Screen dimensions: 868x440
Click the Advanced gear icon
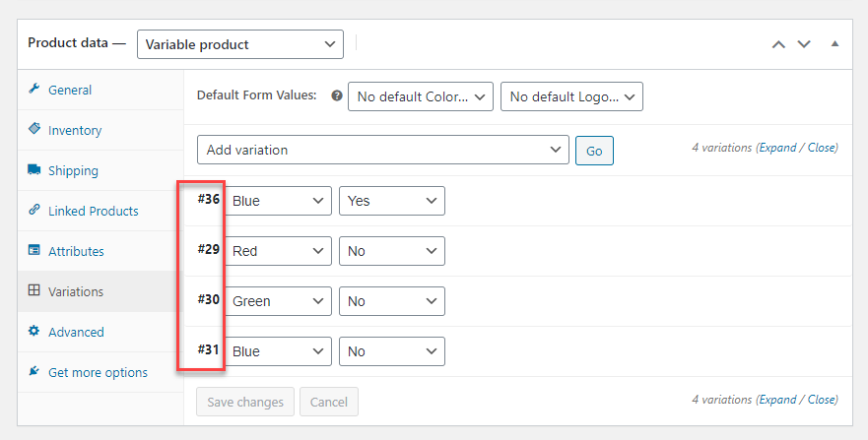(34, 331)
